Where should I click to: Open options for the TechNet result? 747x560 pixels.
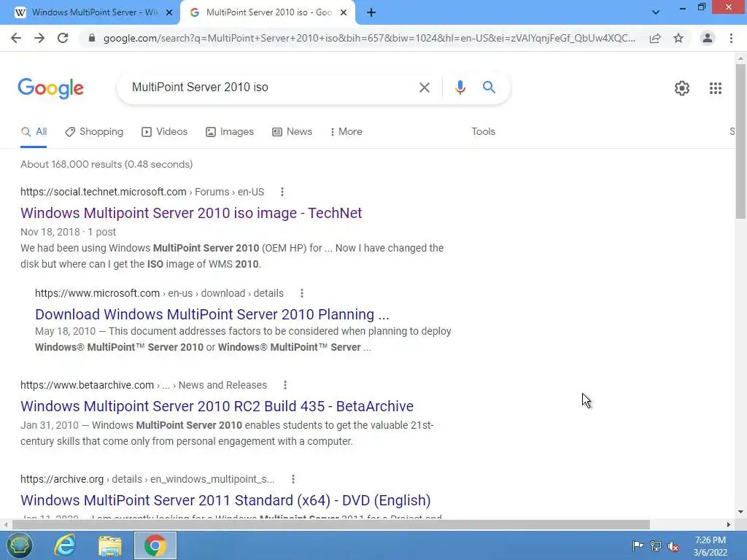282,192
